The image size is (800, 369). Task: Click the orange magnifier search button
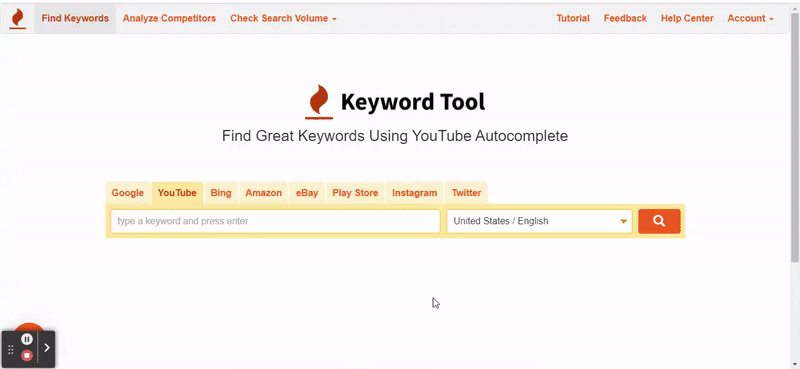[x=659, y=221]
